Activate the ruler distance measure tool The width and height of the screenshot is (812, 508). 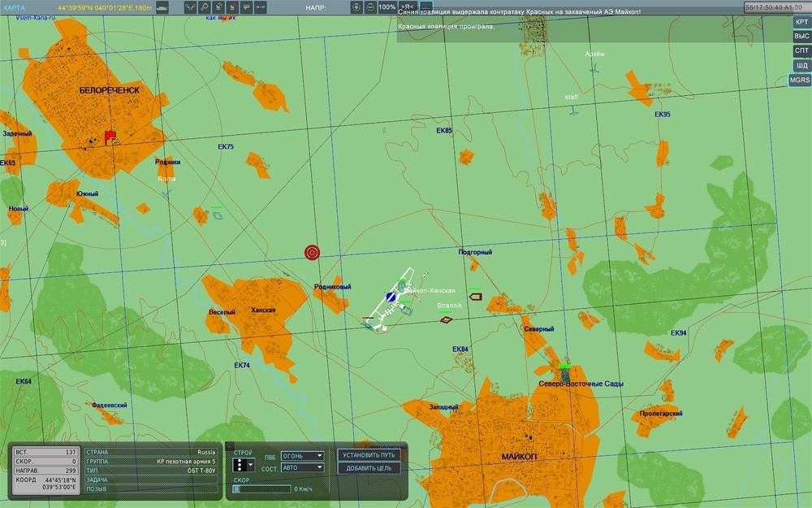[261, 7]
